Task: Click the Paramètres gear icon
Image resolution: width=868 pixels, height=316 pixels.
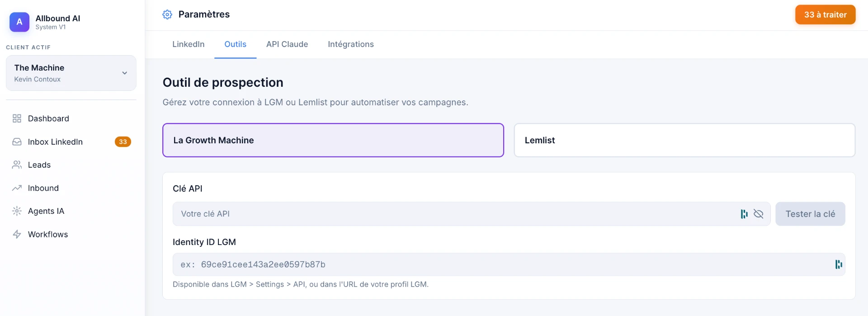Action: point(167,14)
